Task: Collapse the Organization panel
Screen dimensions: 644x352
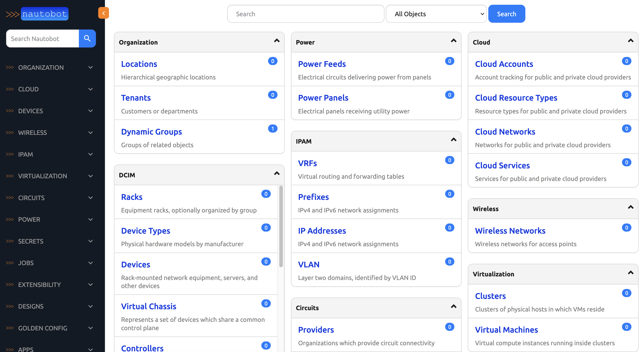Action: (x=277, y=41)
